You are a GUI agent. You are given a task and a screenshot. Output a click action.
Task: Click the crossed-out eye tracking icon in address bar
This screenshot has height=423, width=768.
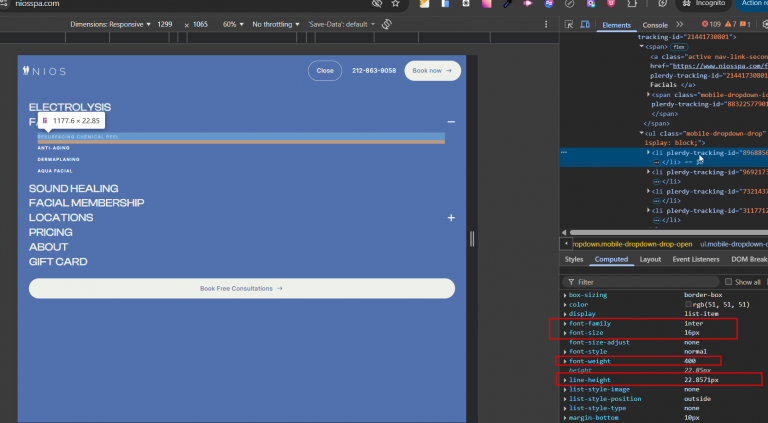pyautogui.click(x=377, y=3)
